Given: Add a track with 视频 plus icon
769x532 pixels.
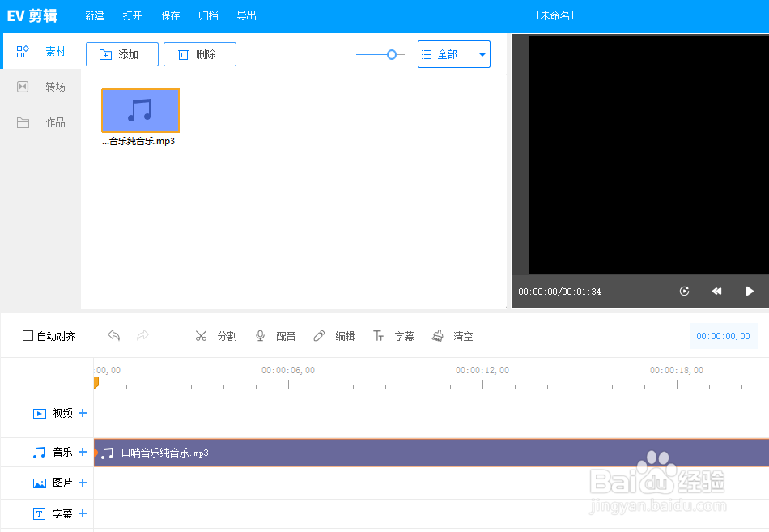Looking at the screenshot, I should (x=83, y=413).
